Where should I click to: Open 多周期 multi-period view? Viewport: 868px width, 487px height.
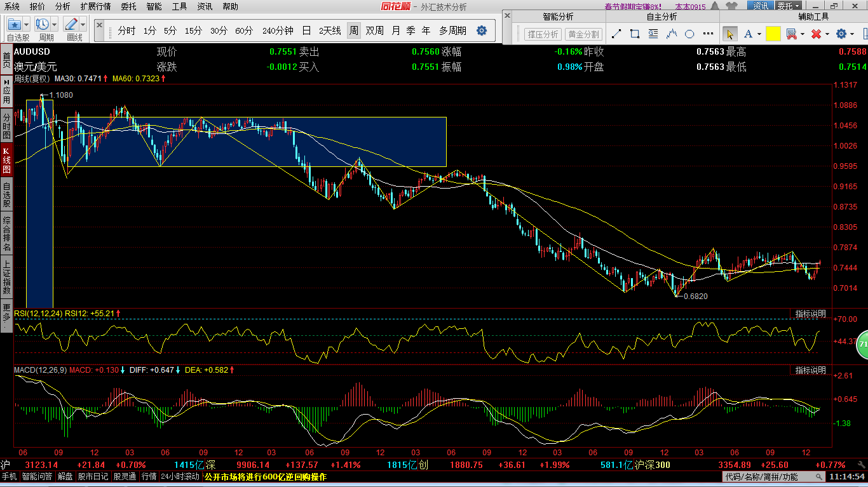452,30
